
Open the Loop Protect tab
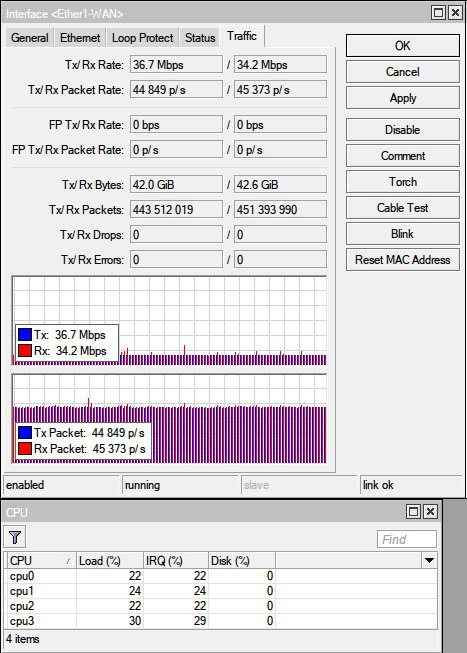142,38
